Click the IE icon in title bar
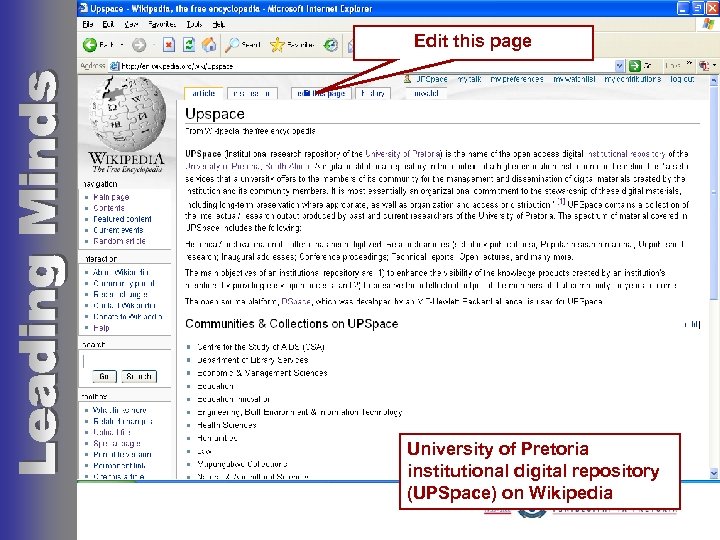The image size is (720, 540). tap(83, 8)
